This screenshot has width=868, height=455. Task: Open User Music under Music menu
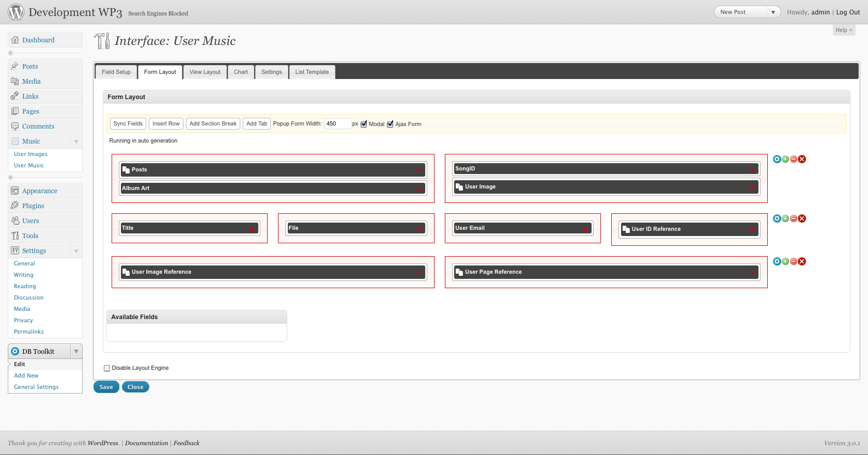[x=29, y=165]
